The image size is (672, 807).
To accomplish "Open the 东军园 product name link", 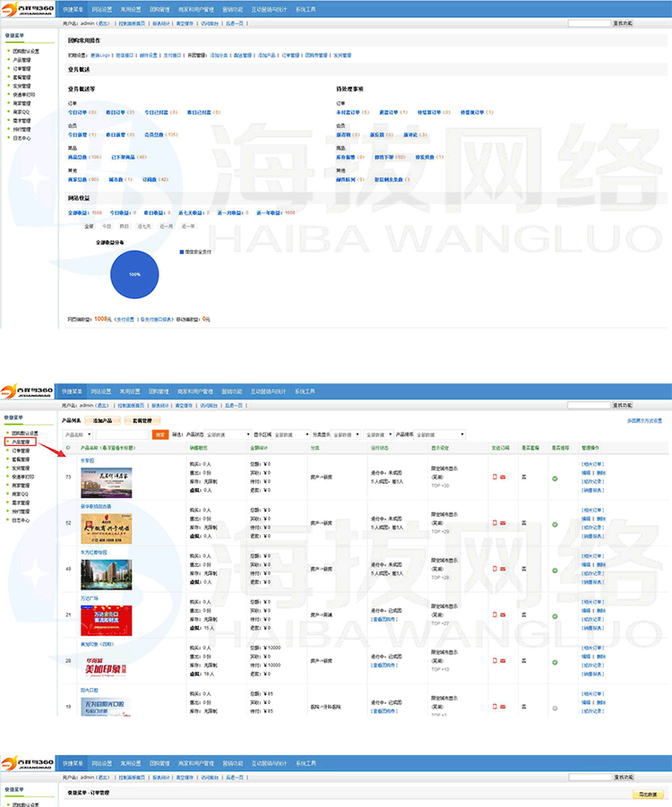I will tap(87, 460).
